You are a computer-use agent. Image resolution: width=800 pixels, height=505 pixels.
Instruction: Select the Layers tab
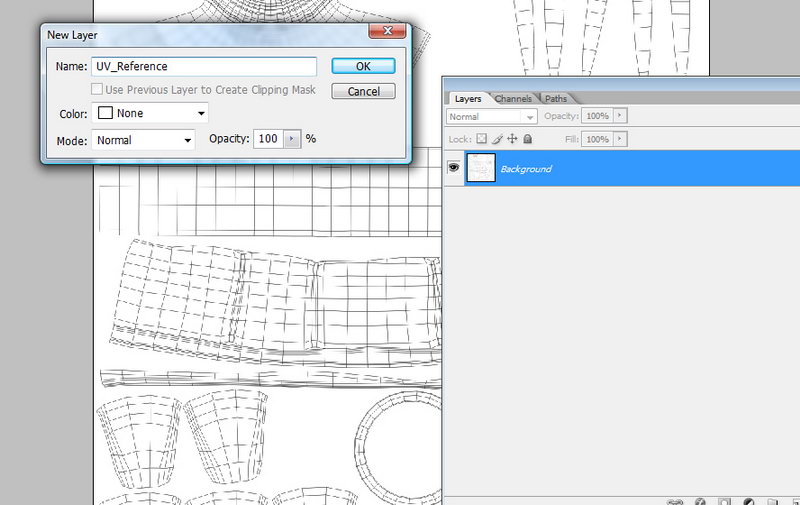click(x=468, y=99)
